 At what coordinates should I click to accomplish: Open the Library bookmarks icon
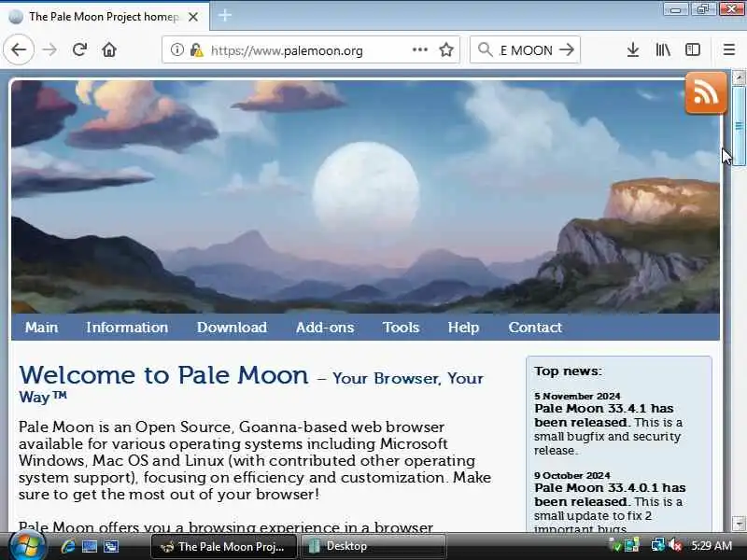663,49
